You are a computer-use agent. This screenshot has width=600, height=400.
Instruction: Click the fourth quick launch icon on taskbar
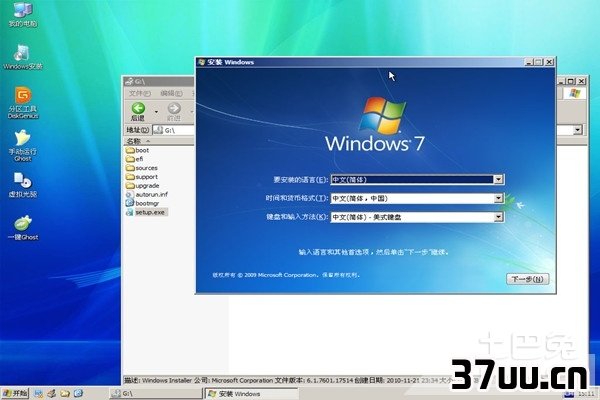pyautogui.click(x=78, y=393)
